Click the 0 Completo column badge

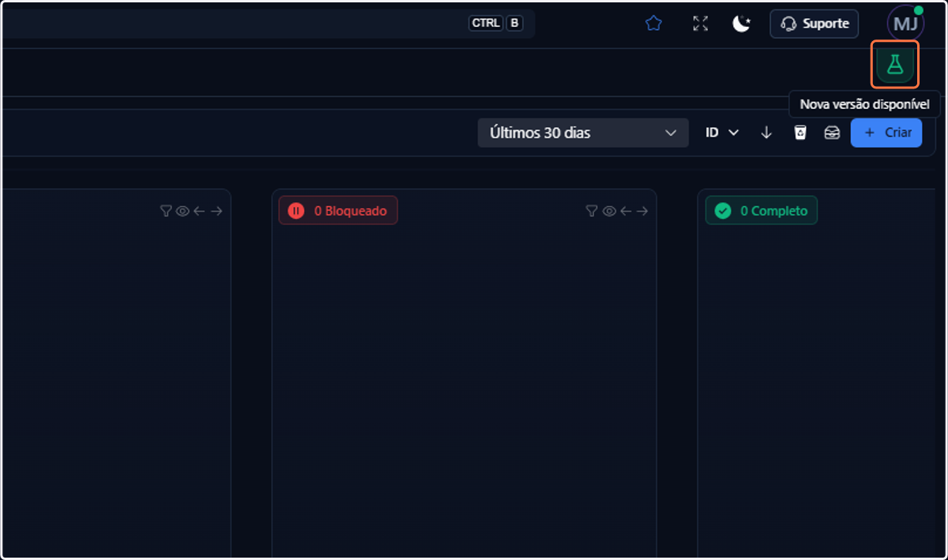click(x=762, y=211)
